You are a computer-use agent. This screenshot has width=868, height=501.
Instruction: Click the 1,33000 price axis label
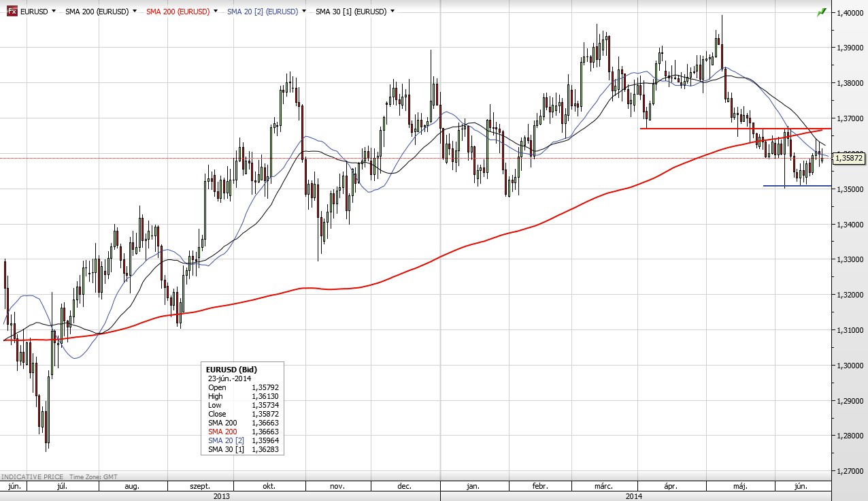[851, 260]
